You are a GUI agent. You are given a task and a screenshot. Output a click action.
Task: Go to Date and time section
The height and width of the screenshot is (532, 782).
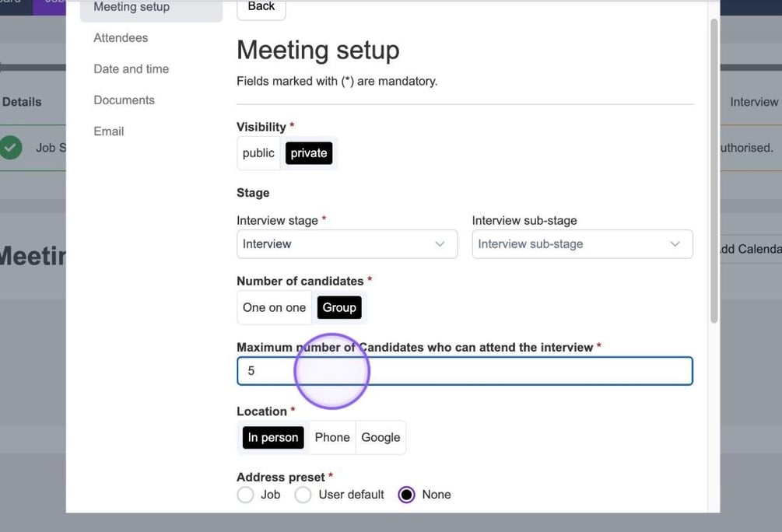(131, 69)
